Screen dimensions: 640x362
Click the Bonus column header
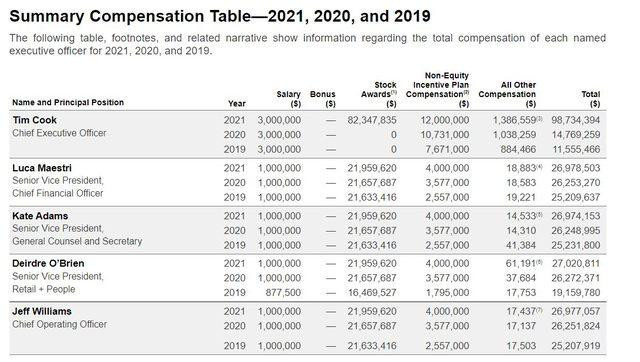pos(322,99)
